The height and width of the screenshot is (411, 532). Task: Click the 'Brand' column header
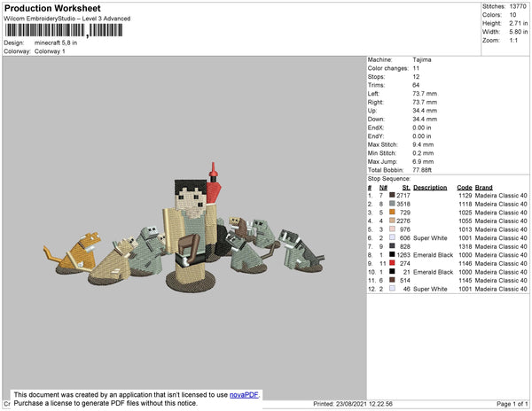(483, 188)
